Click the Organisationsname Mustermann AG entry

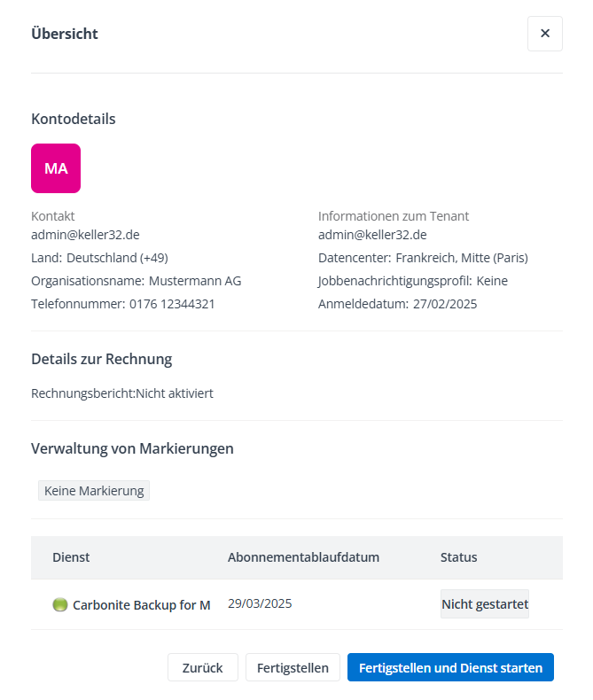(136, 281)
